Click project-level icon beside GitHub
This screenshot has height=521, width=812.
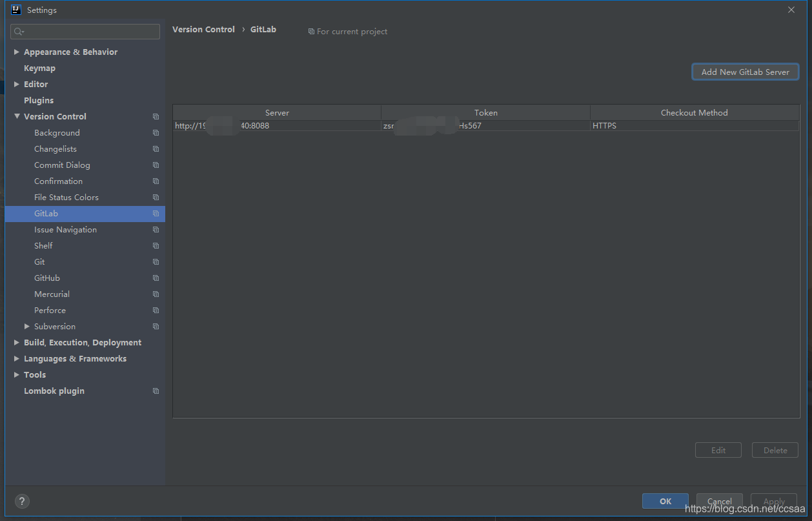tap(156, 278)
